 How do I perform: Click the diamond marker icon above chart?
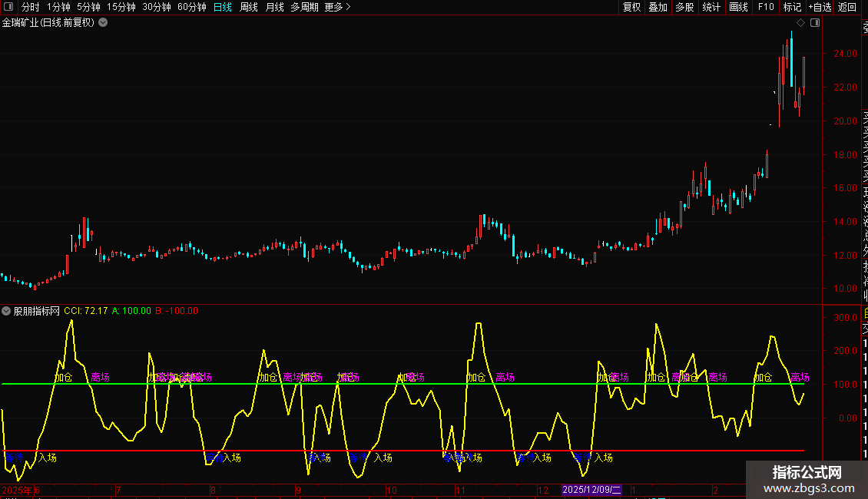tap(800, 23)
